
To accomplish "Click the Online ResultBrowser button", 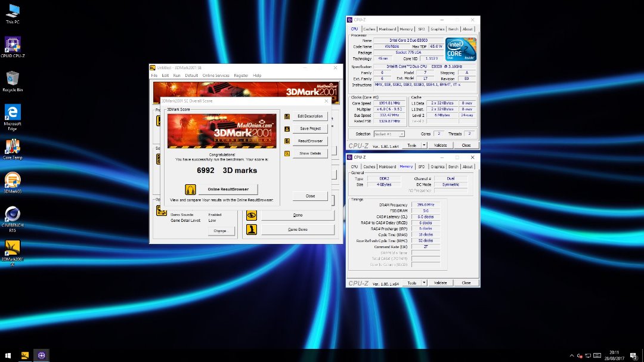I will tap(228, 190).
